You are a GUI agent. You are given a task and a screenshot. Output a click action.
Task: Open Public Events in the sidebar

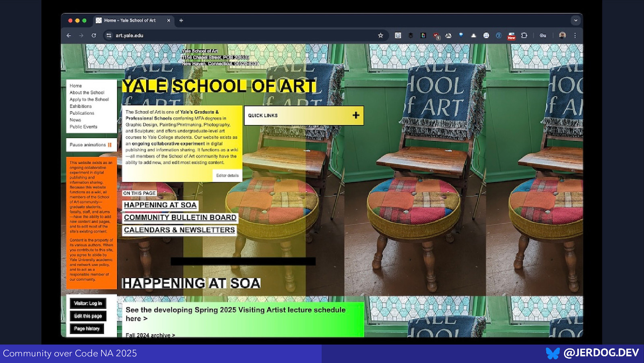[83, 127]
